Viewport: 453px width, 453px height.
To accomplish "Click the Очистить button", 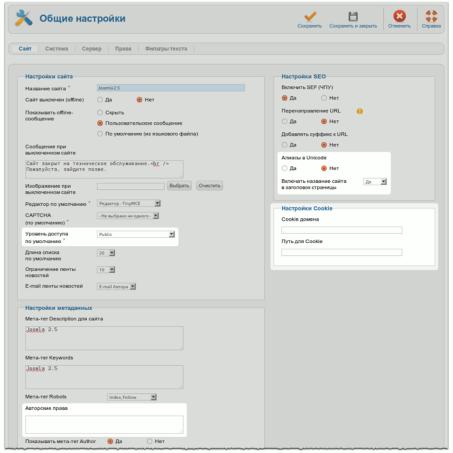I will click(209, 186).
